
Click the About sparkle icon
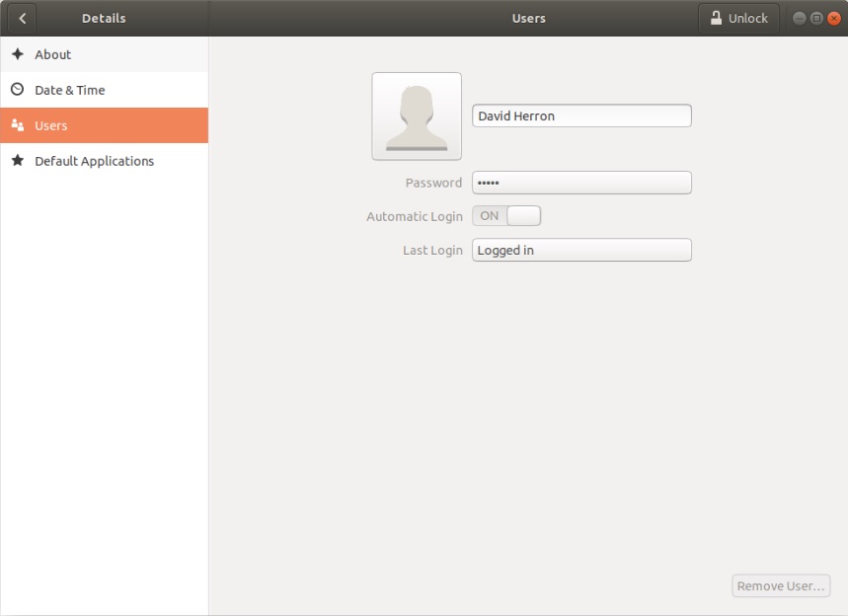pos(18,54)
